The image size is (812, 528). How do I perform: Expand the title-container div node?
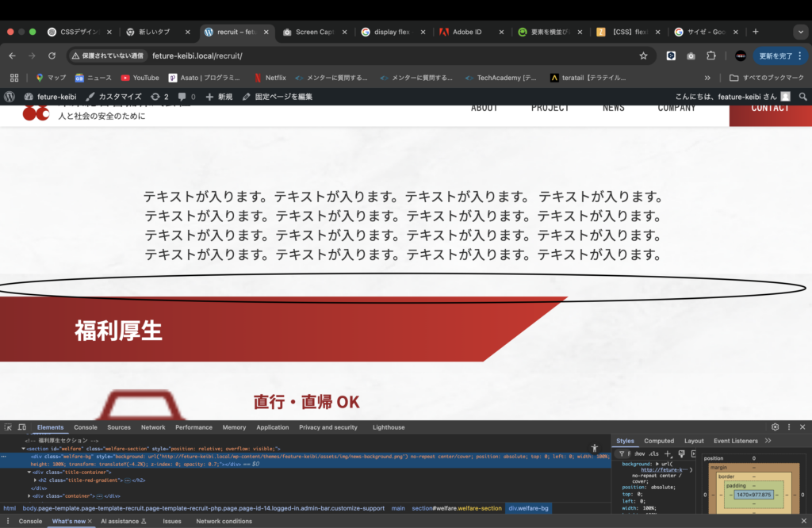click(29, 473)
